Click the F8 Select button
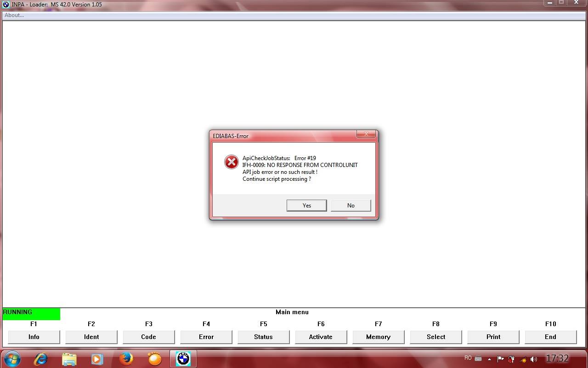 click(x=436, y=337)
